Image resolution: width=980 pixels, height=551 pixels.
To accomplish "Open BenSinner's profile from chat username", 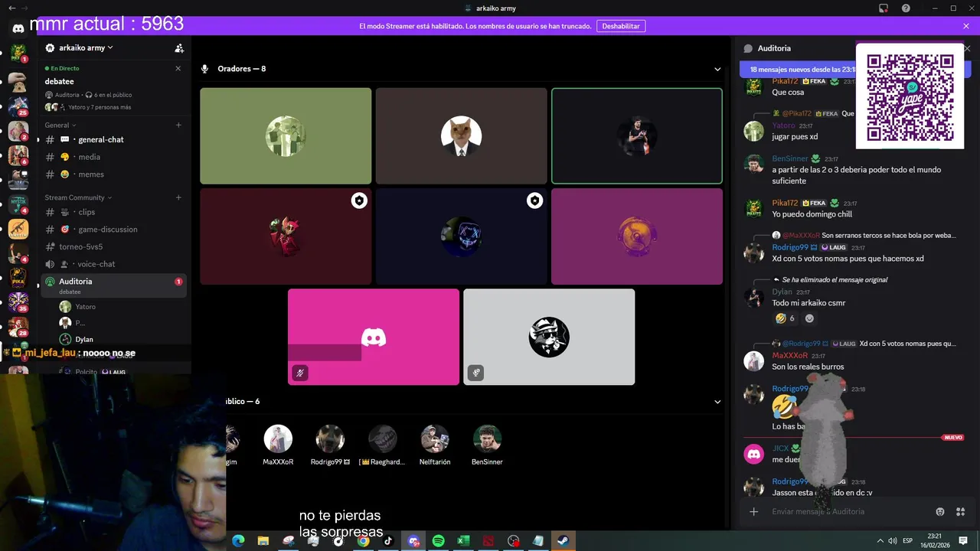I will coord(790,158).
